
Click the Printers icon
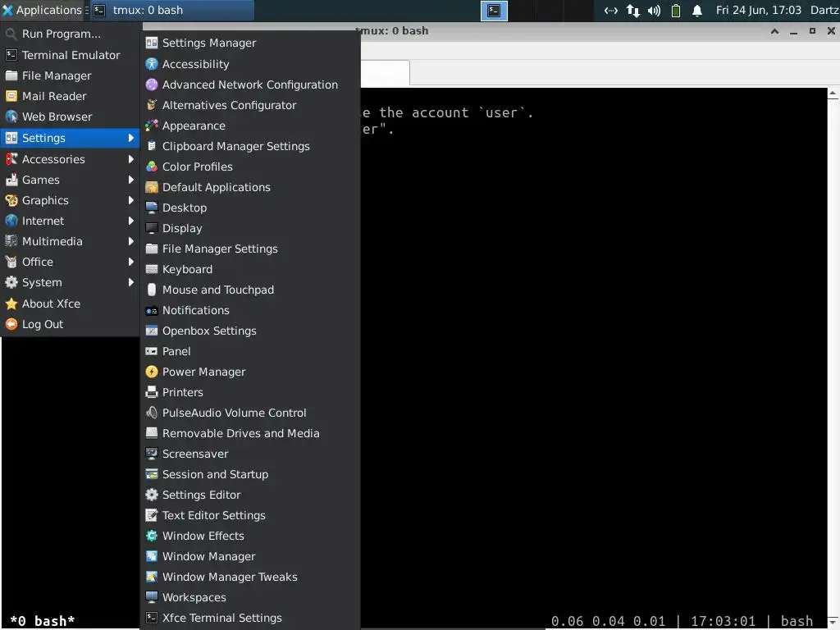[x=152, y=392]
